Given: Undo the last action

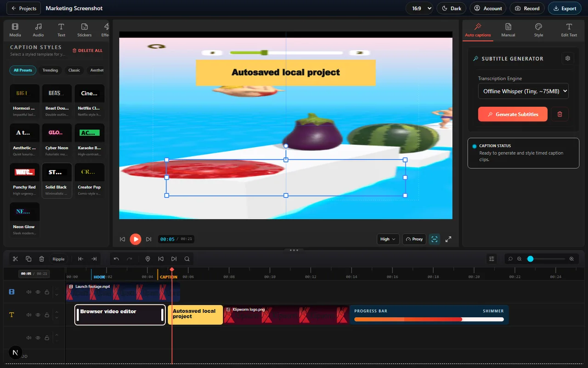Looking at the screenshot, I should 116,259.
